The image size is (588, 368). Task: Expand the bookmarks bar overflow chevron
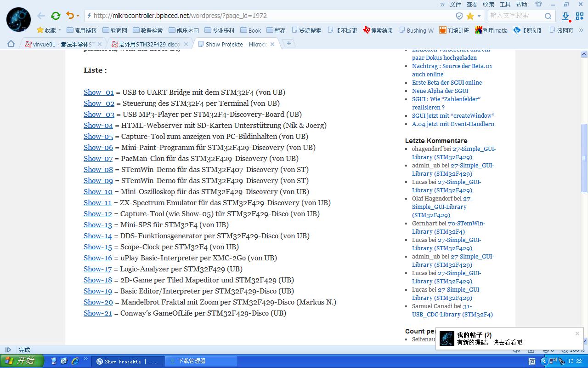(x=580, y=30)
